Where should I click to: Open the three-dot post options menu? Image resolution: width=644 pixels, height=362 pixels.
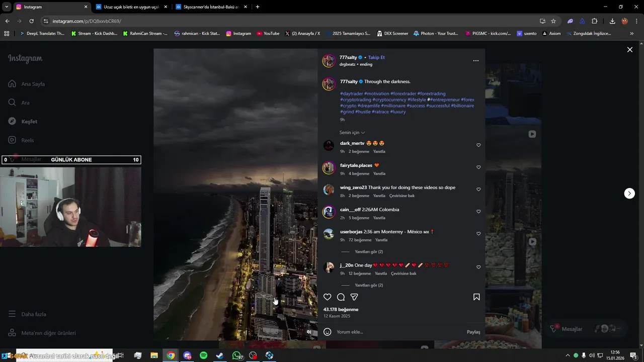tap(476, 61)
